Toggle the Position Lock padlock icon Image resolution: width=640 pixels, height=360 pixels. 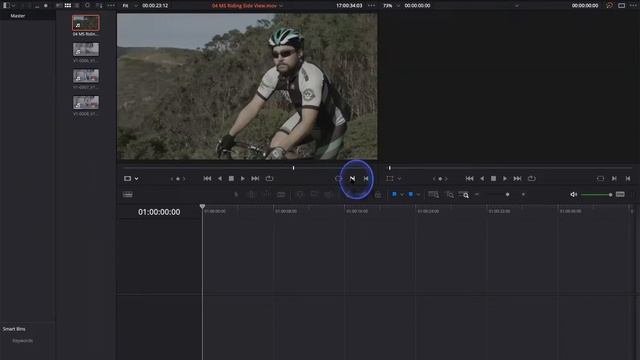(378, 195)
